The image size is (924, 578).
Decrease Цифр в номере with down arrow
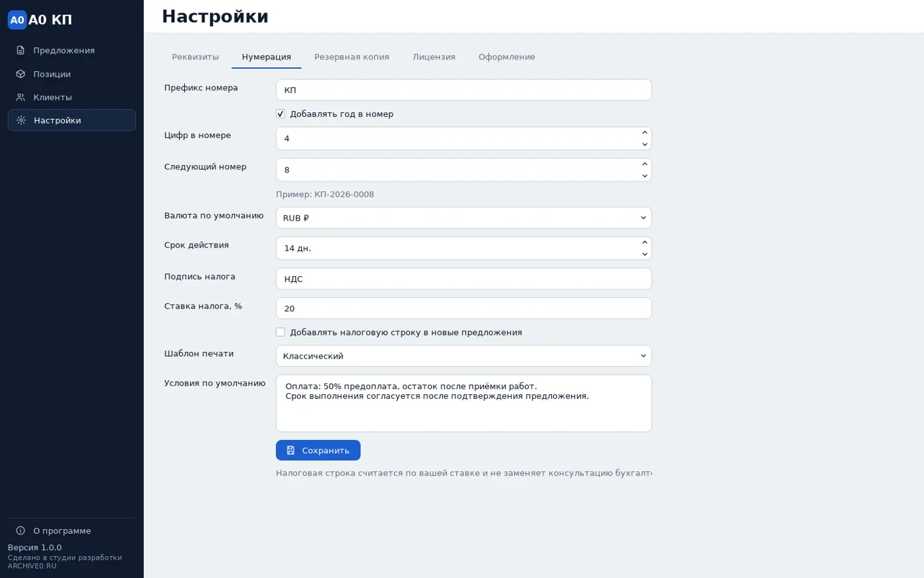point(645,145)
